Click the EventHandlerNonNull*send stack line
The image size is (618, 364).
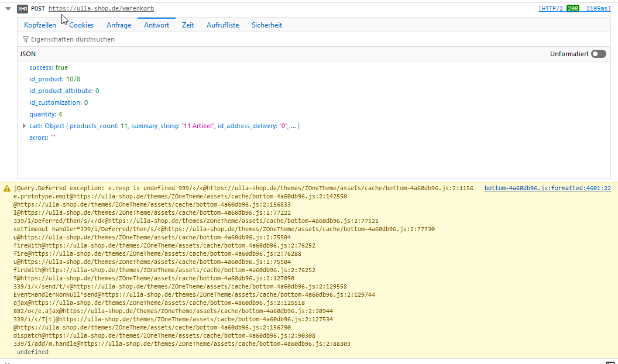tap(194, 295)
